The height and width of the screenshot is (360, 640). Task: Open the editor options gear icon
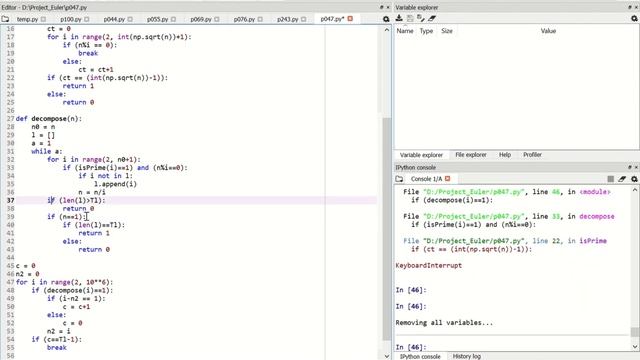click(386, 19)
